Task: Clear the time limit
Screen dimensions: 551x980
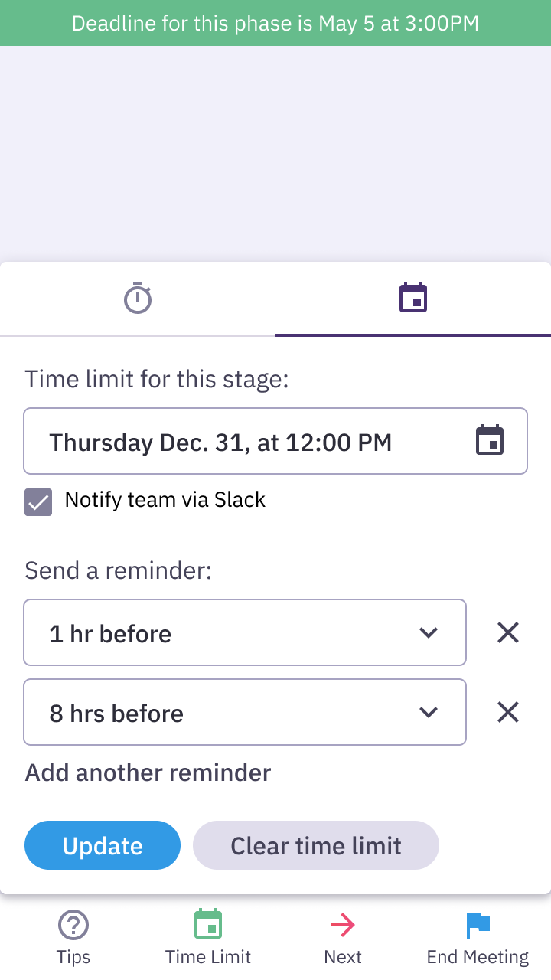Action: 315,845
